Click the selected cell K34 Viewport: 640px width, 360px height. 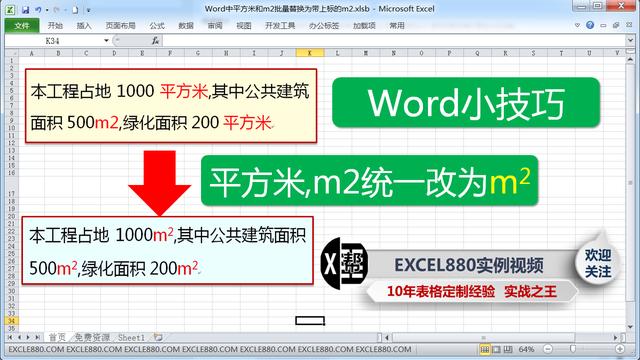(x=310, y=321)
